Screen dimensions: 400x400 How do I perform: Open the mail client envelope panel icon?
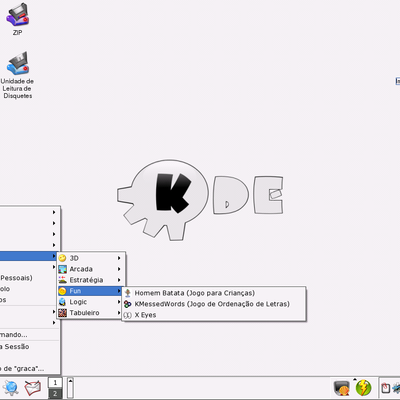click(x=33, y=388)
